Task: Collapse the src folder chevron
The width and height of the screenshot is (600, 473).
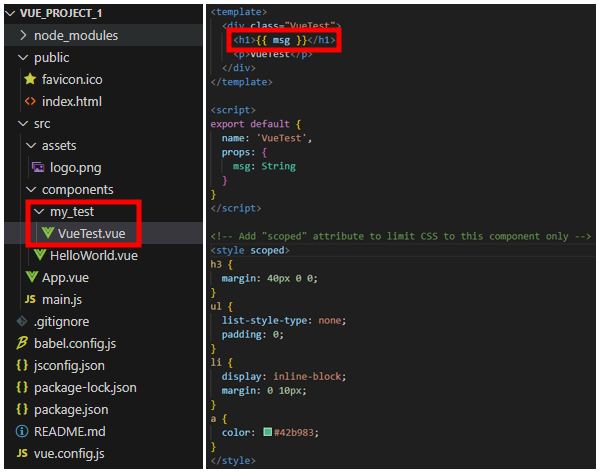Action: [23, 124]
